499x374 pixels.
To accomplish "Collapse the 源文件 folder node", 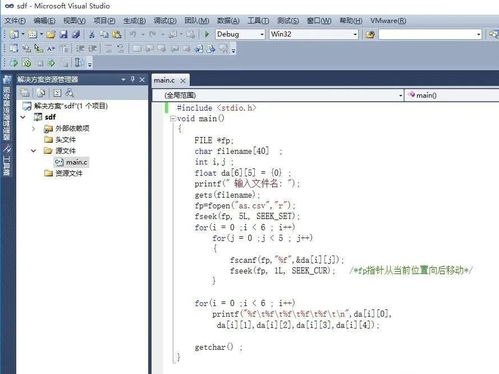I will click(33, 151).
